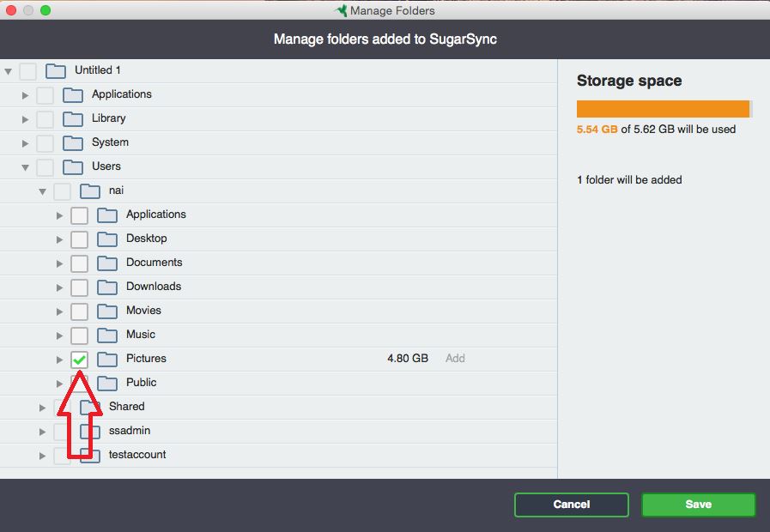Click the Desktop folder icon
This screenshot has height=532, width=770.
107,239
